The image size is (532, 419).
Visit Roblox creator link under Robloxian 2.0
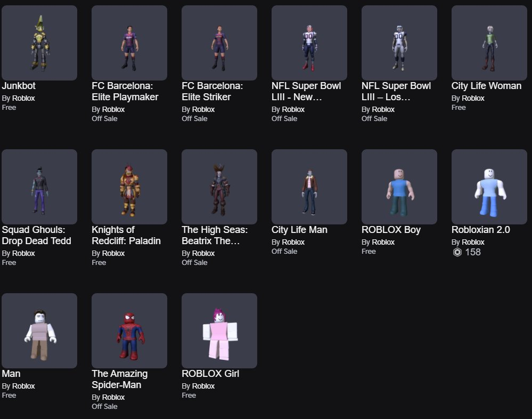473,243
